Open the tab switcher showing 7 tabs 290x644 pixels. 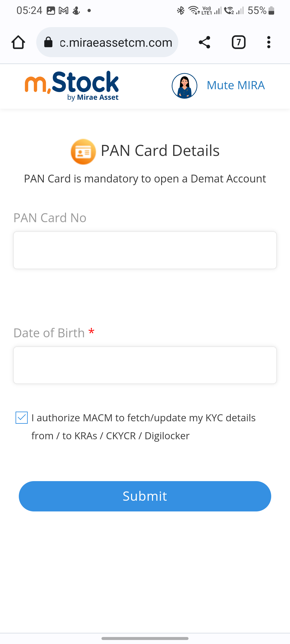238,42
